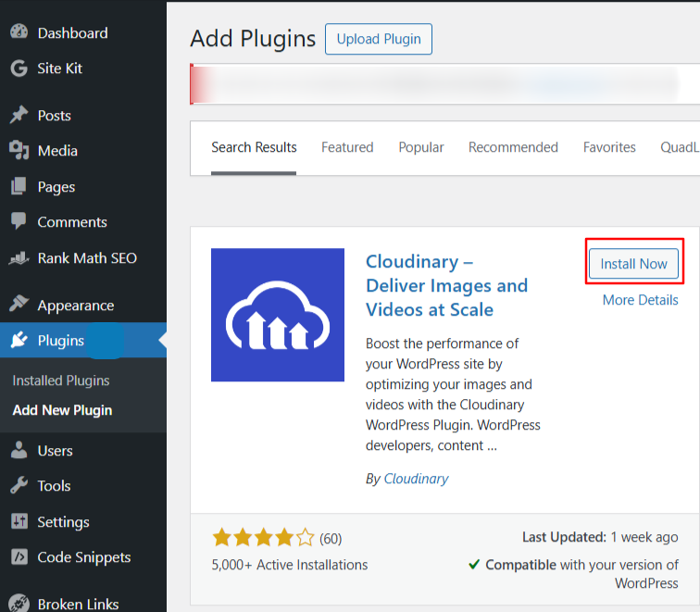Click the Cloudinary cloud logo thumbnail
This screenshot has height=612, width=700.
click(x=278, y=315)
